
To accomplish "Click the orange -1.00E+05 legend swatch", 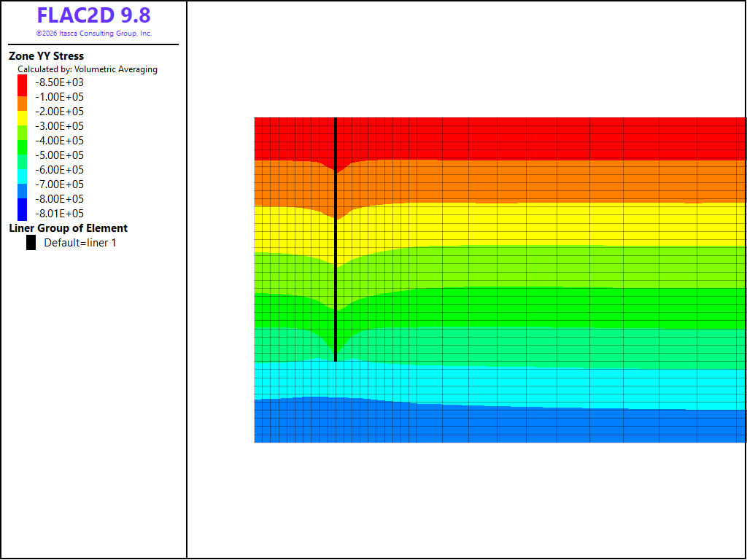I will (23, 104).
